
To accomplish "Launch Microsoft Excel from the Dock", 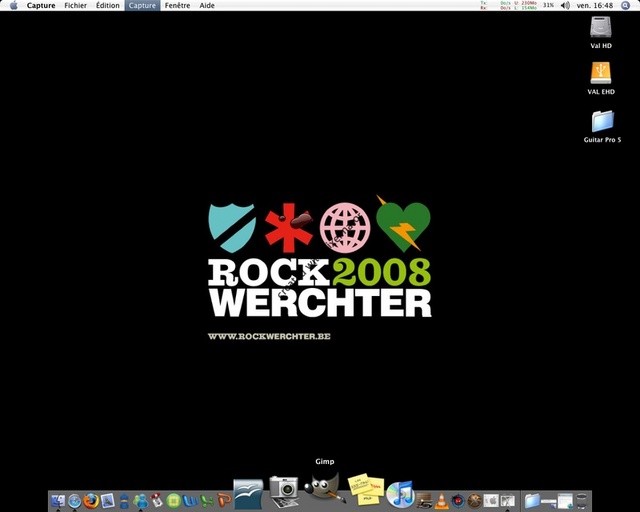I will point(207,501).
